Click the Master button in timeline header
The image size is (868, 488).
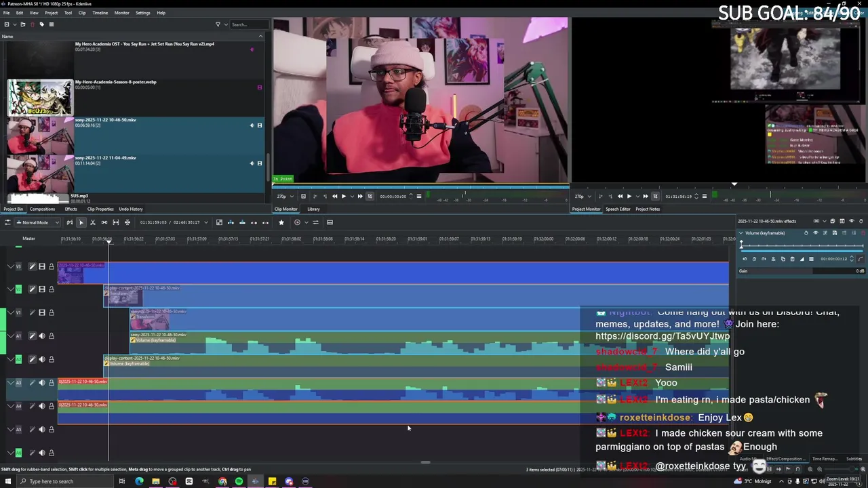click(x=28, y=239)
